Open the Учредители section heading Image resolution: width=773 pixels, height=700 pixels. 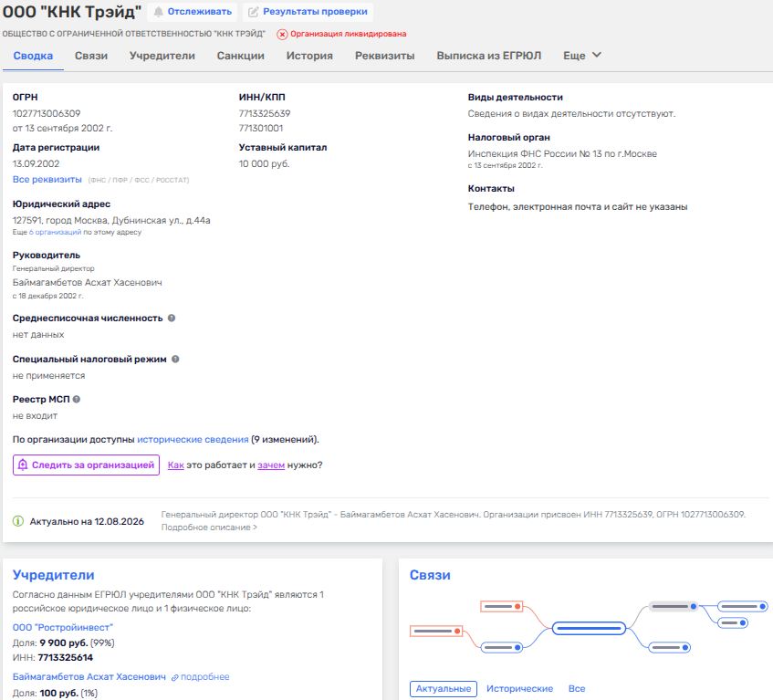(53, 575)
